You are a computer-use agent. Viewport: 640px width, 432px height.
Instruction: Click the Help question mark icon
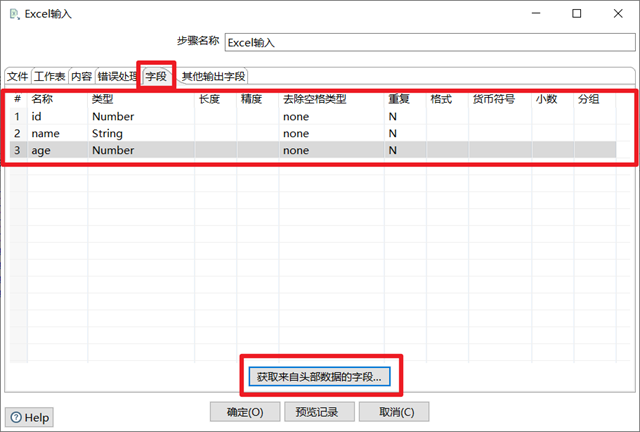(16, 417)
